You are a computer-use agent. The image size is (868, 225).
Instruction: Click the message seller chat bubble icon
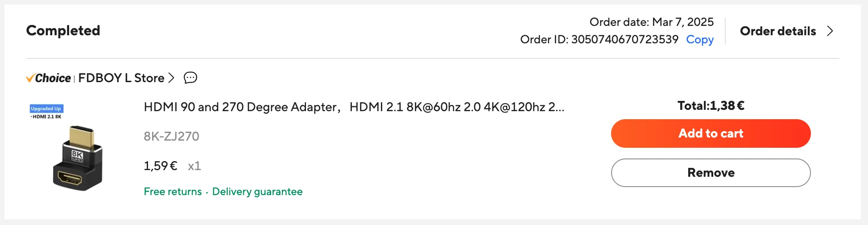tap(190, 78)
